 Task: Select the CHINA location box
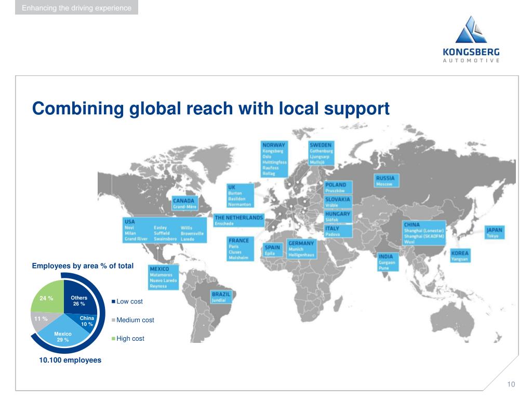click(424, 233)
